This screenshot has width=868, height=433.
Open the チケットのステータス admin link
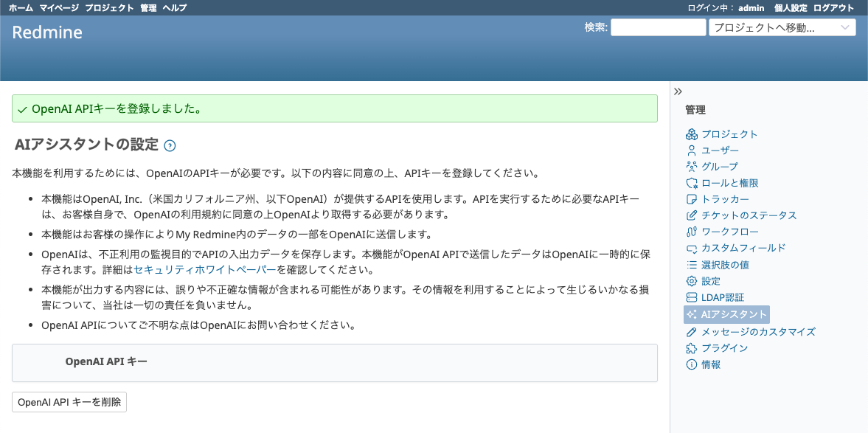749,215
